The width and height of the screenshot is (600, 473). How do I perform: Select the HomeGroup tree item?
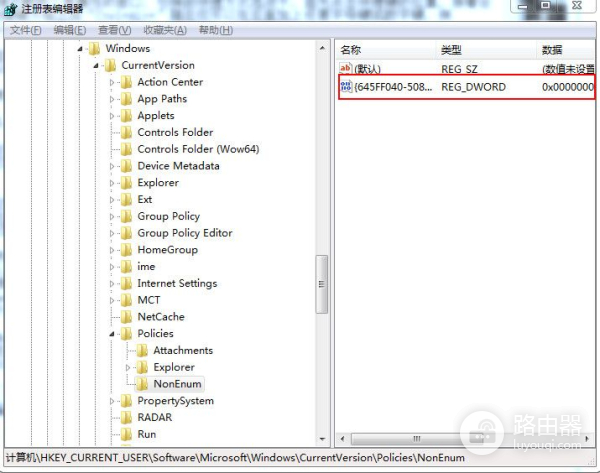tap(167, 250)
